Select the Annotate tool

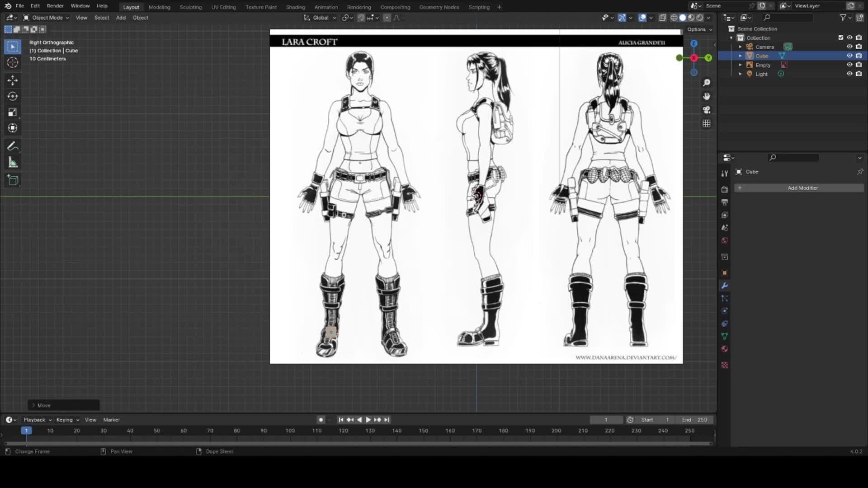tap(12, 145)
